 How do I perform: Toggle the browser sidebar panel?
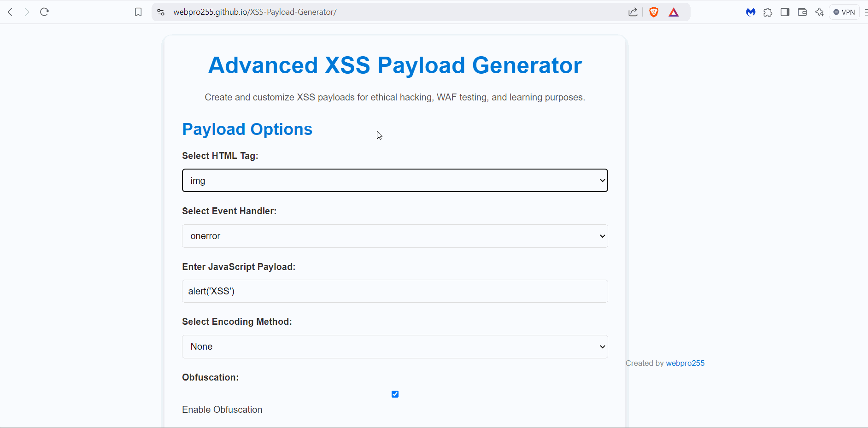pos(785,12)
